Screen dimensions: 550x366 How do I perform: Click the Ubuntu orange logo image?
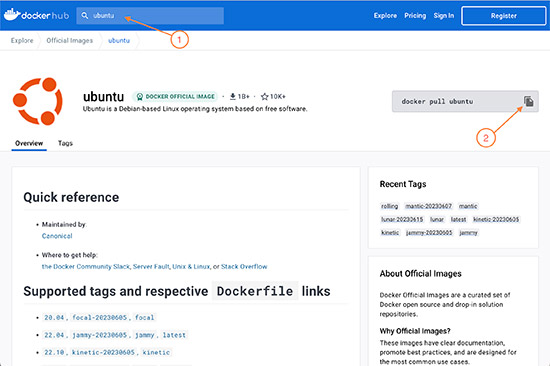pos(38,101)
